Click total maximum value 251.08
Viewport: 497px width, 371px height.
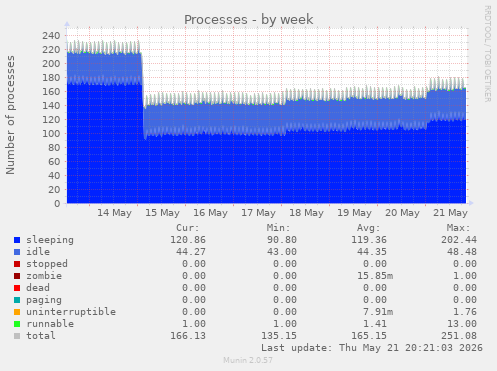pyautogui.click(x=459, y=336)
